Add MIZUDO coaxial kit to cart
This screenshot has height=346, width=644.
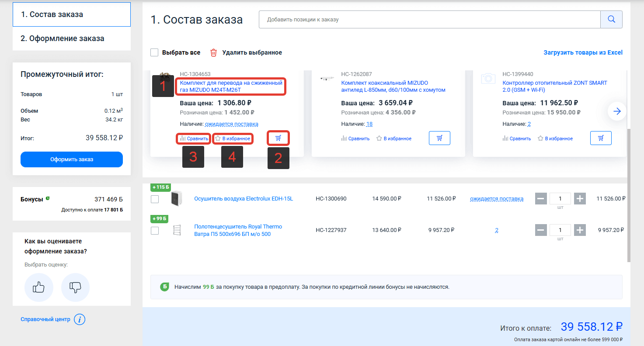[439, 138]
